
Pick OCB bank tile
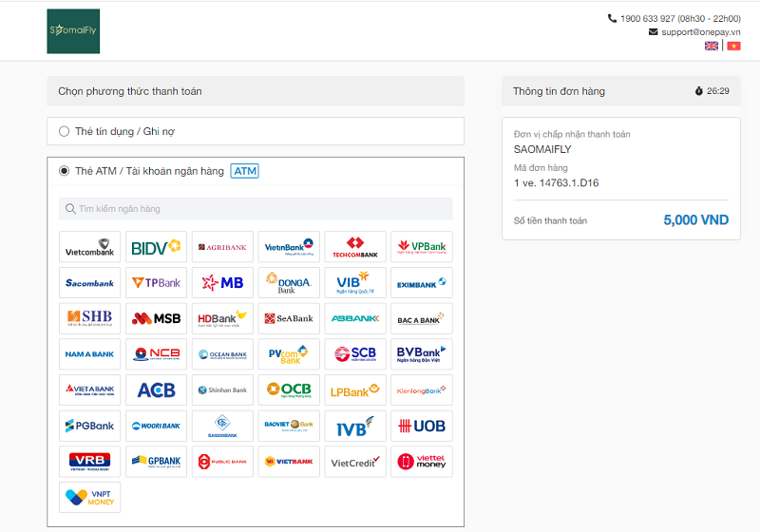289,390
